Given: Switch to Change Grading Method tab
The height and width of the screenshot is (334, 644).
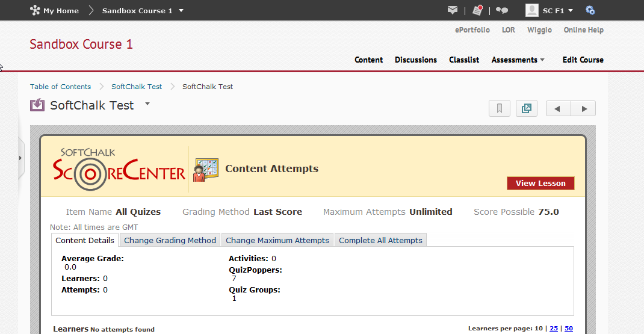Looking at the screenshot, I should 170,240.
